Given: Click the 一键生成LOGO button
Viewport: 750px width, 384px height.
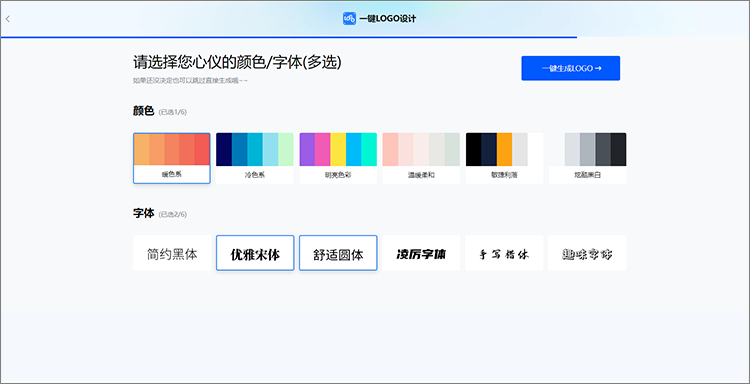Looking at the screenshot, I should pos(571,68).
